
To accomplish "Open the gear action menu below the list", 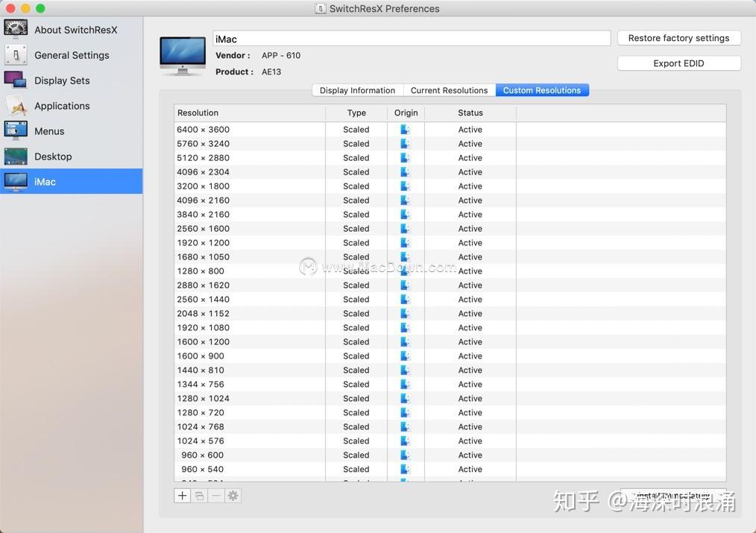I will [x=233, y=494].
